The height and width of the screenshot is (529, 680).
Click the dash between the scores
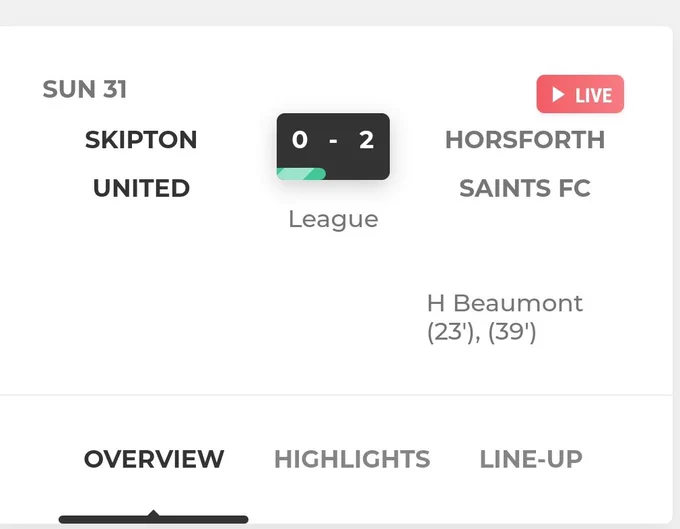(333, 141)
